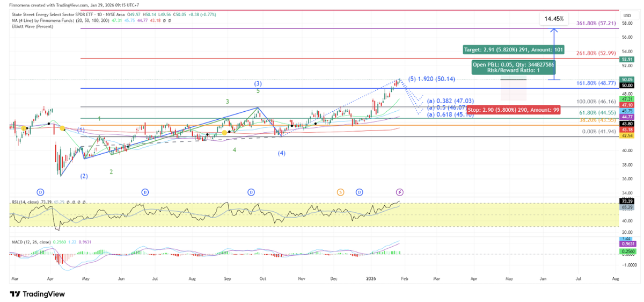Click the Open P&L risk/reward info box
Viewport: 644px width, 302px height.
coord(513,67)
